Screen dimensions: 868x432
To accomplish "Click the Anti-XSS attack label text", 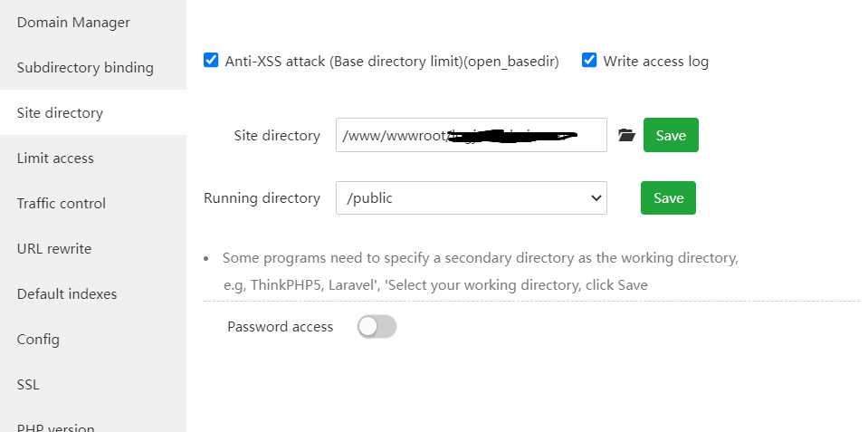I will click(x=391, y=61).
